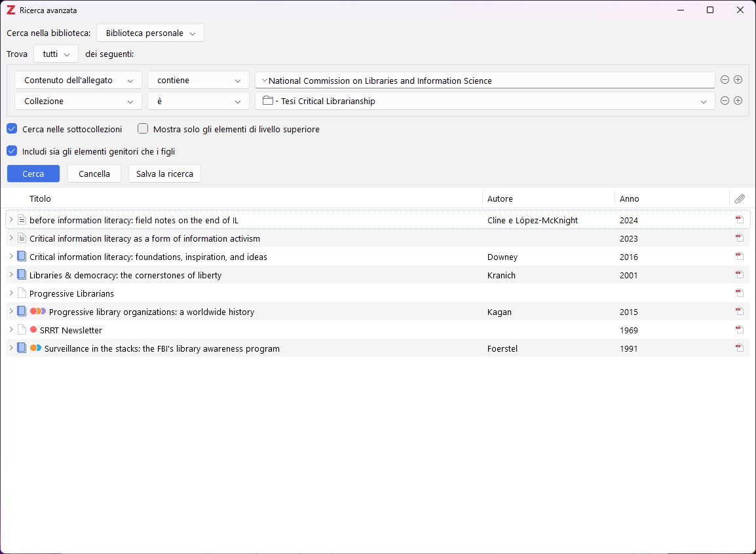Click PDF icon for 'before information literacy' row
756x554 pixels.
(740, 219)
